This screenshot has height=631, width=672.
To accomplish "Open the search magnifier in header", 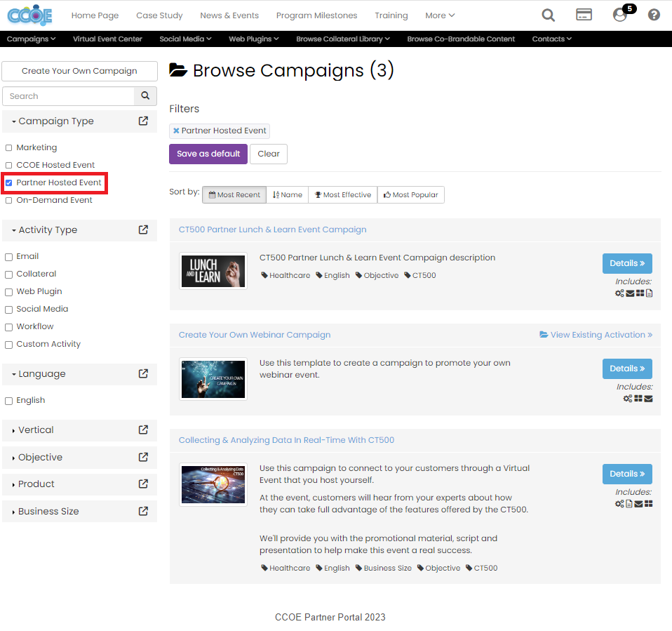I will coord(548,15).
